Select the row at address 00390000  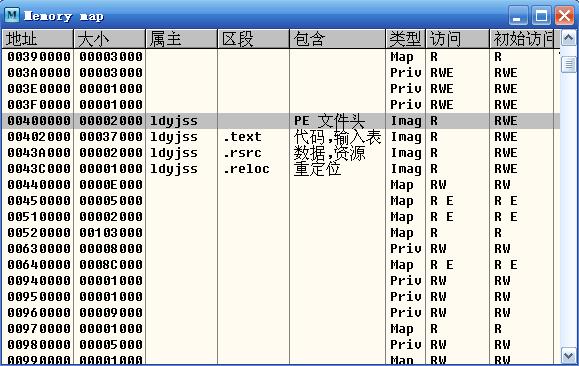point(281,57)
